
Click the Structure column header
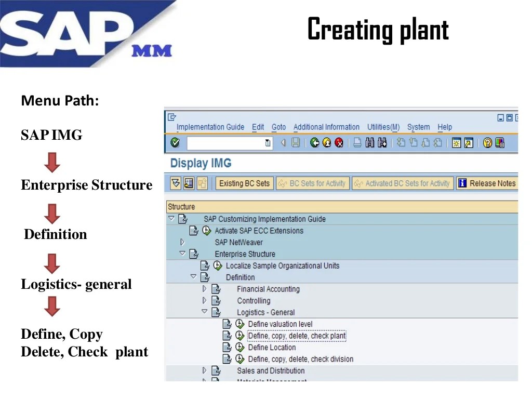(342, 207)
